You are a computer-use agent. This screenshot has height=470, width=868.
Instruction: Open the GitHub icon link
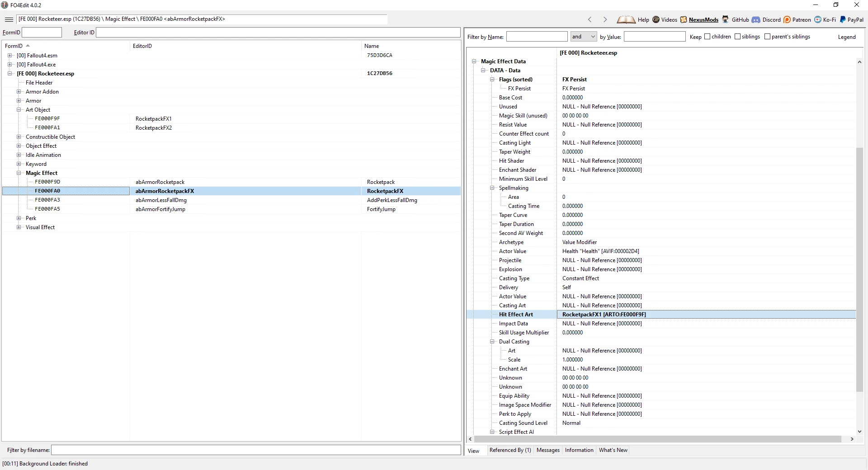click(x=725, y=19)
